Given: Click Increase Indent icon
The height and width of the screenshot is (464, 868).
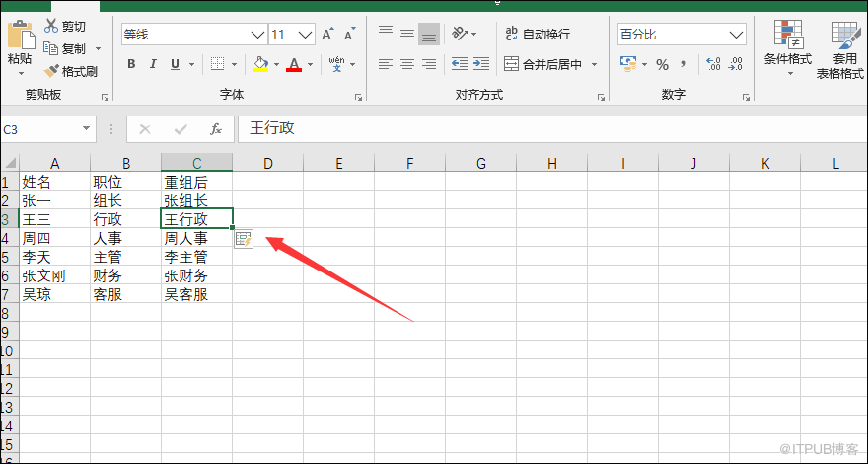Looking at the screenshot, I should point(481,64).
